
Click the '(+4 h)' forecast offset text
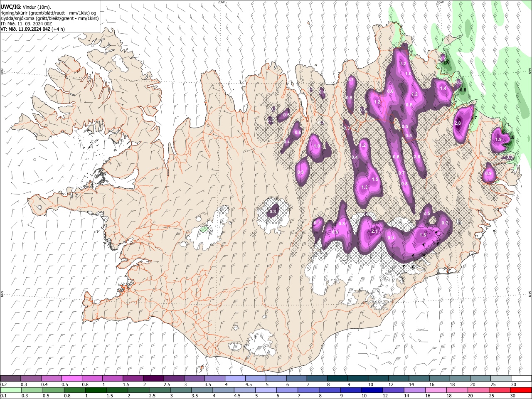click(x=58, y=29)
